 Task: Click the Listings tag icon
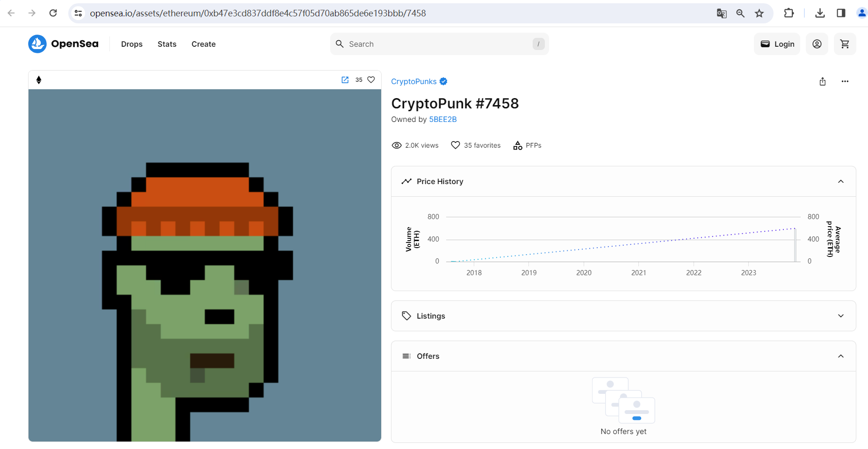pyautogui.click(x=406, y=316)
